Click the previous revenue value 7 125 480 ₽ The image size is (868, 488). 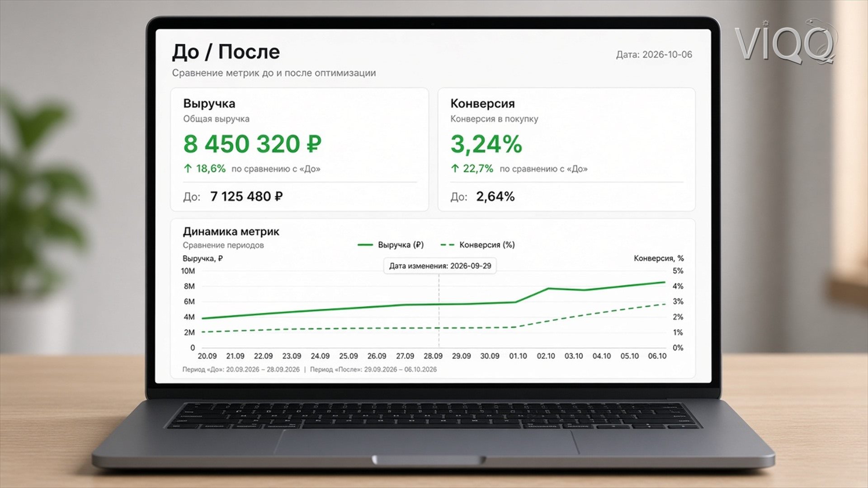tap(246, 197)
